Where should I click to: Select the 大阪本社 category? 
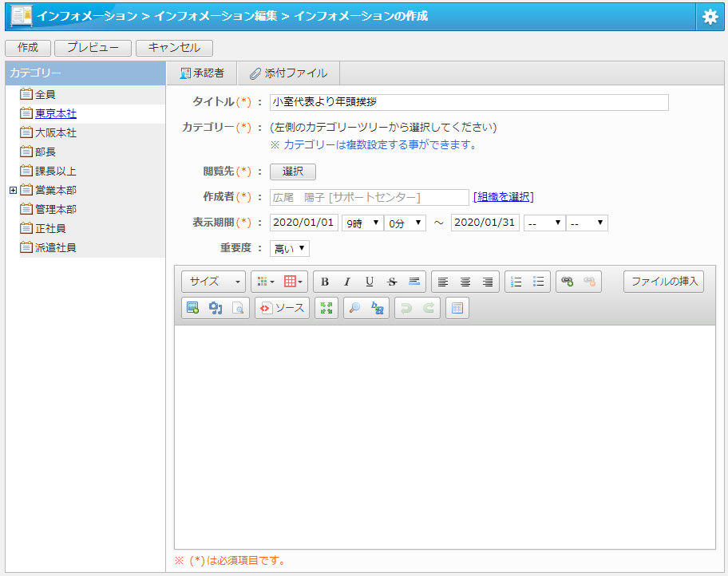tap(56, 132)
